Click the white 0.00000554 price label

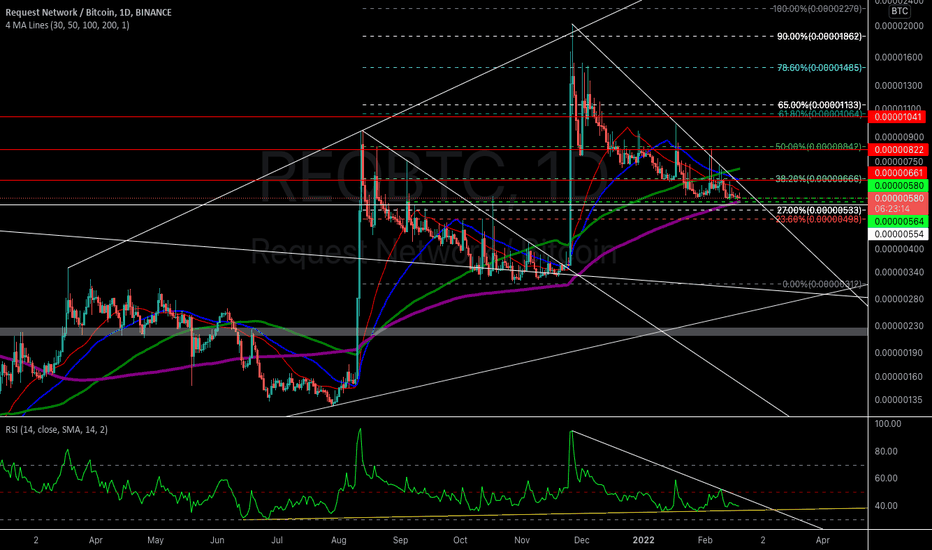pyautogui.click(x=899, y=234)
